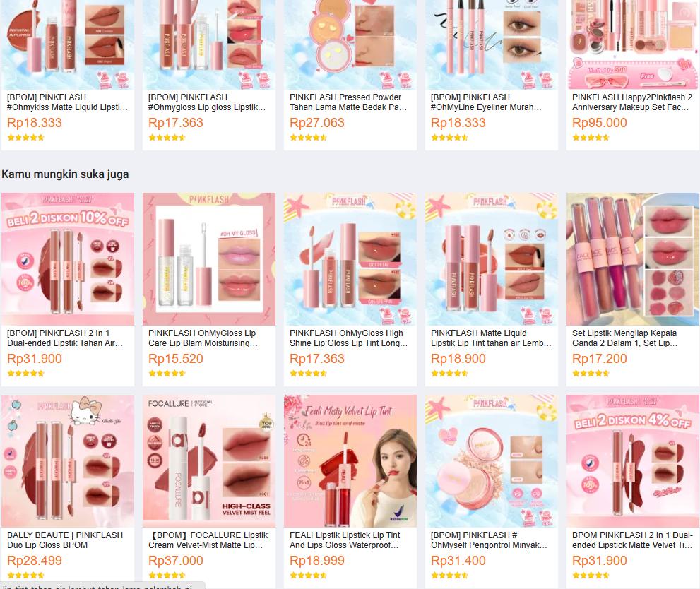Image resolution: width=700 pixels, height=589 pixels.
Task: Open the OhMyGloss Lip Care Lip Balm image
Action: click(209, 258)
